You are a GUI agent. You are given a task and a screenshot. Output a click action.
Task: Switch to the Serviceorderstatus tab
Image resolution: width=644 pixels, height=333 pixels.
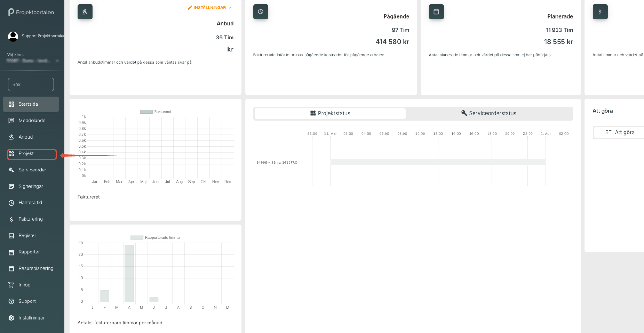pos(489,113)
